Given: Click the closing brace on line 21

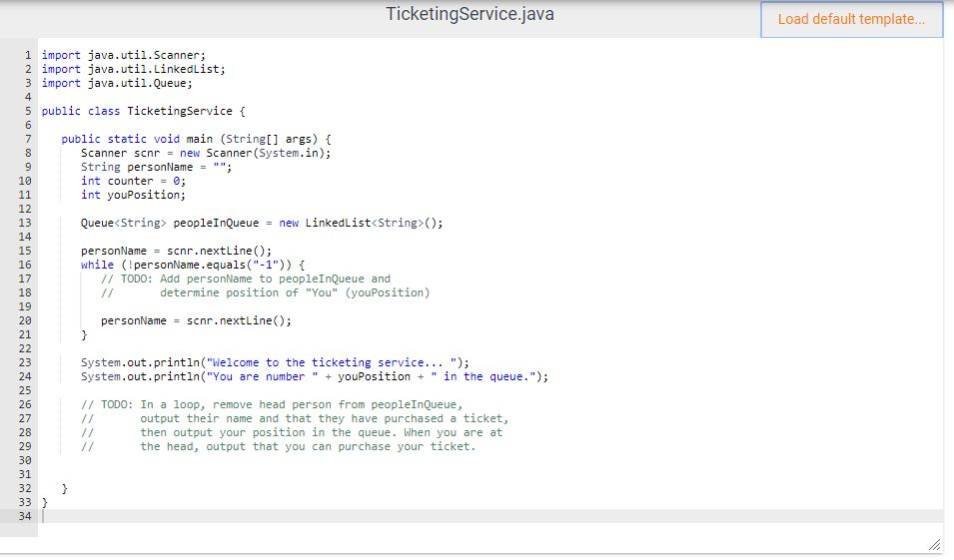Looking at the screenshot, I should (84, 335).
